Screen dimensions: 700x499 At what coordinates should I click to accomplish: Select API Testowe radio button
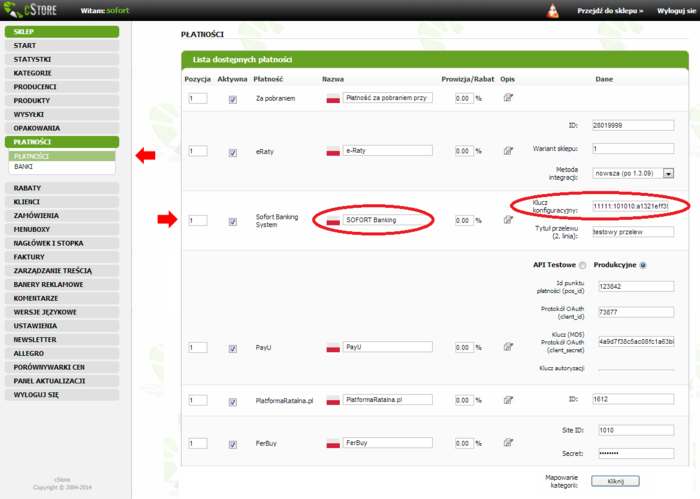582,265
